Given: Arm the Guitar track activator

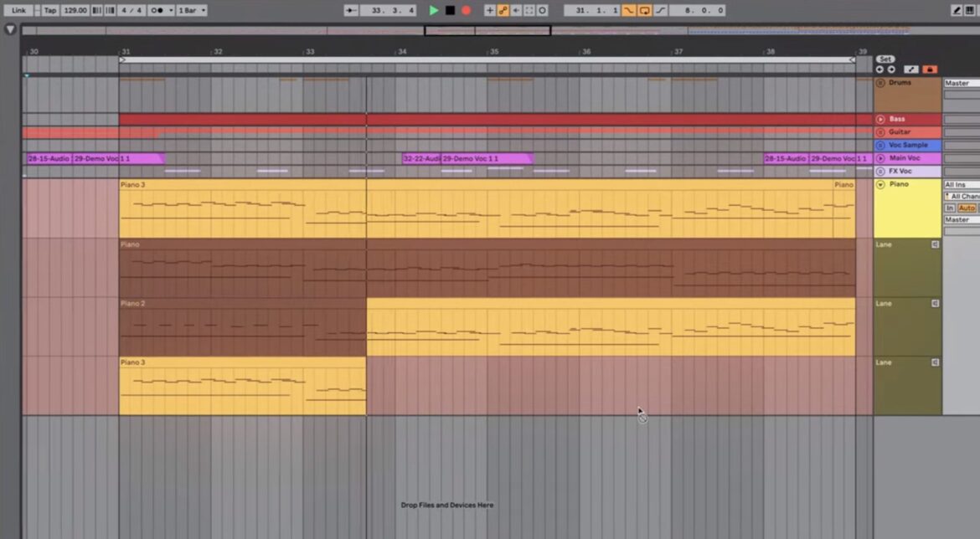Looking at the screenshot, I should 880,131.
